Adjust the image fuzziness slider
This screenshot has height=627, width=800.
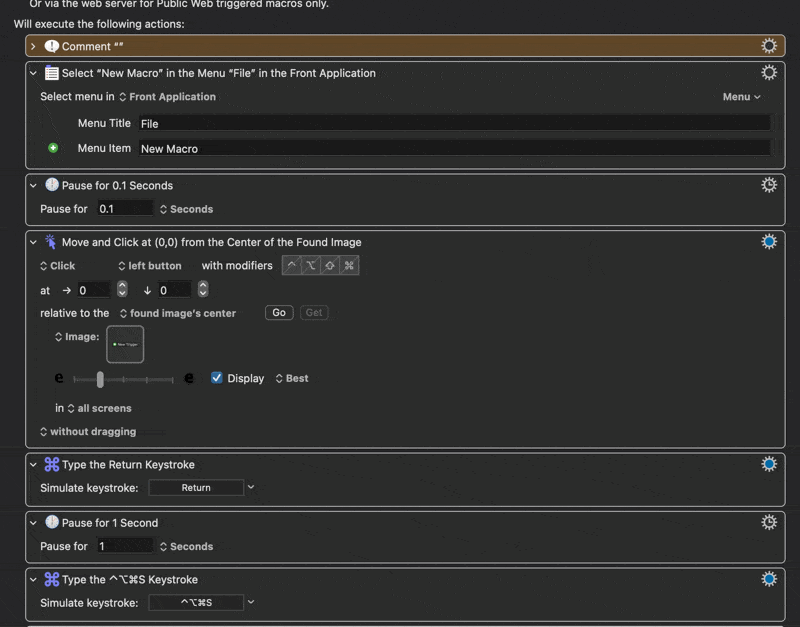click(x=100, y=379)
